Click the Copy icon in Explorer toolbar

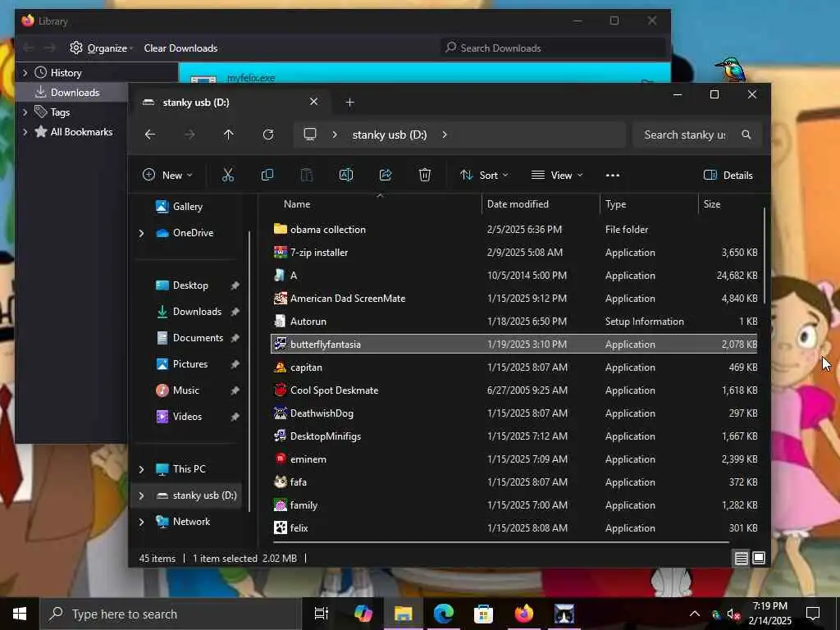[x=267, y=176]
